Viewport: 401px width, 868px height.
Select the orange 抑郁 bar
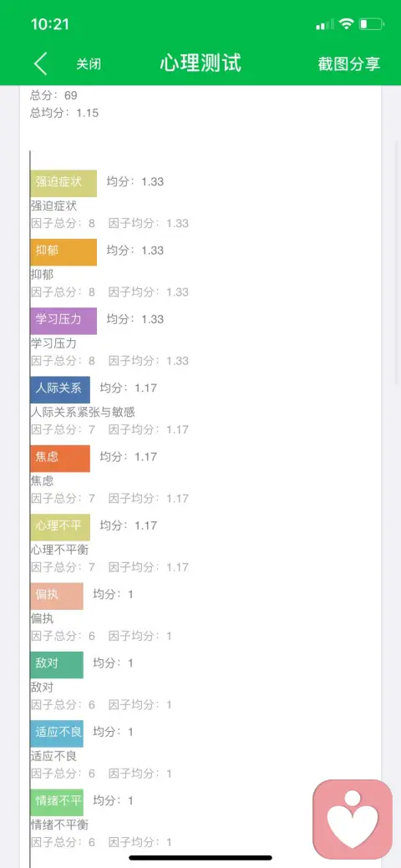[x=63, y=251]
